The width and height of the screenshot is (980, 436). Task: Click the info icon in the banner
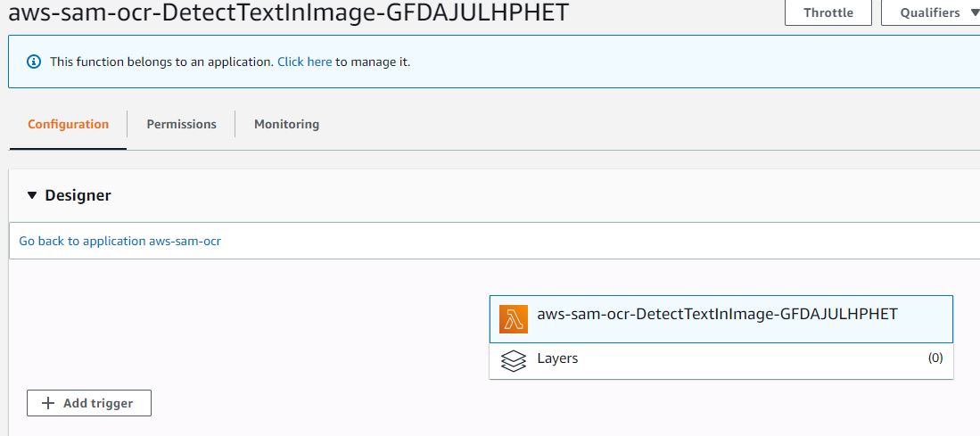point(34,62)
